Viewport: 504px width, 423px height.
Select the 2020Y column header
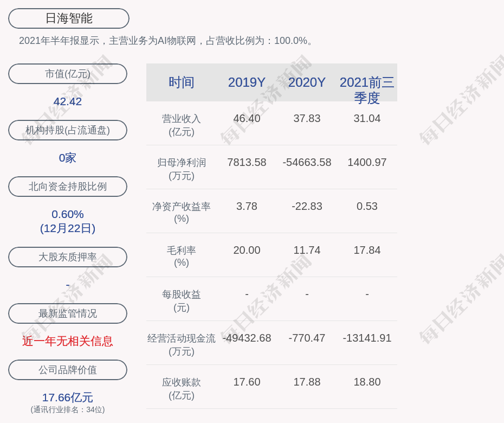pyautogui.click(x=307, y=82)
